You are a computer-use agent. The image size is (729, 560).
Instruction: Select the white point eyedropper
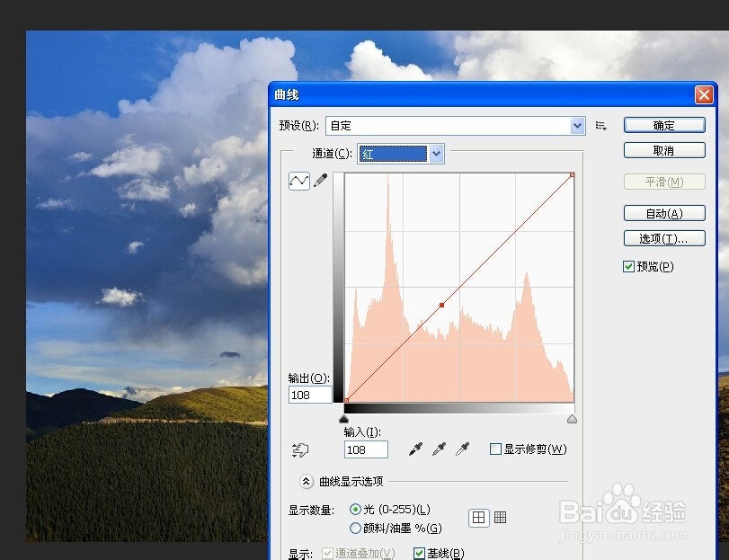point(460,447)
